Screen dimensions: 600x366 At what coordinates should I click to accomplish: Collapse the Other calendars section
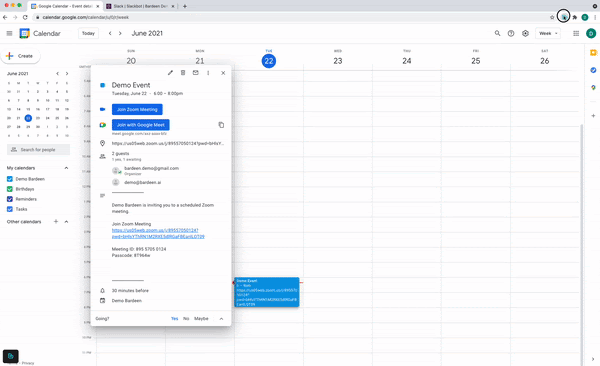point(66,222)
